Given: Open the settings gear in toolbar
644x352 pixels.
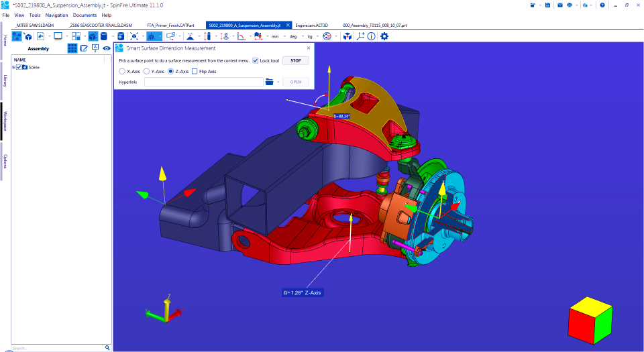Looking at the screenshot, I should 384,36.
